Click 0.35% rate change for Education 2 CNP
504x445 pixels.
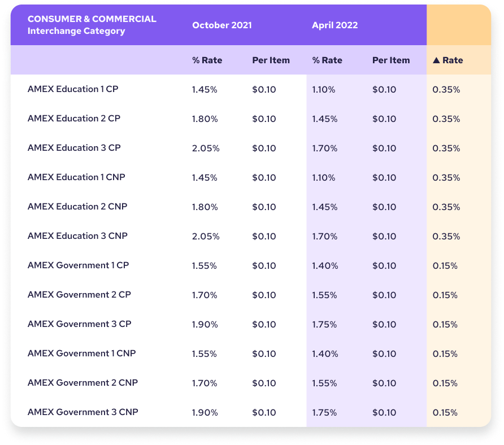pos(446,207)
